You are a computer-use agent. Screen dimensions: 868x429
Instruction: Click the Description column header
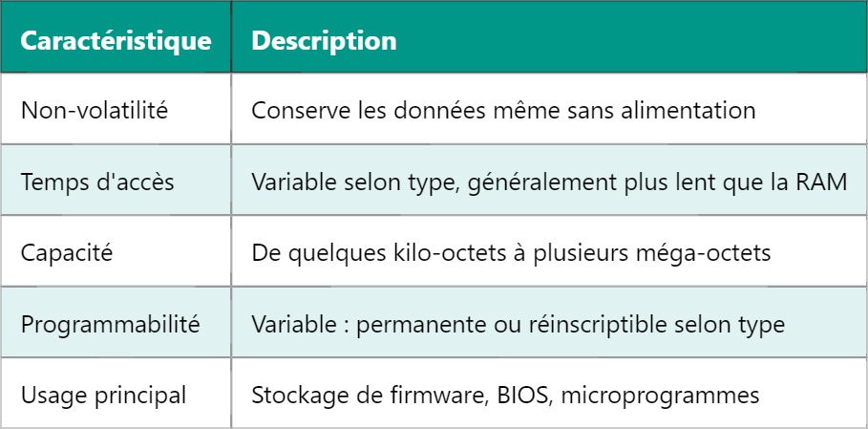click(x=324, y=42)
